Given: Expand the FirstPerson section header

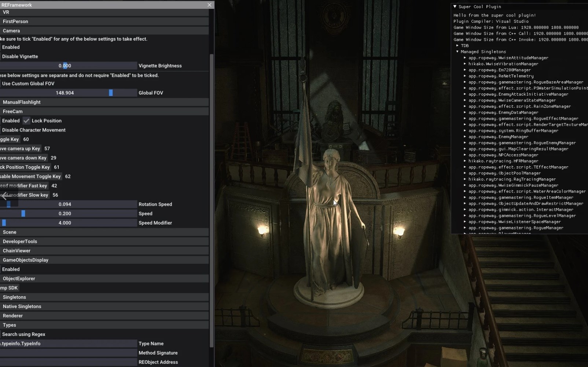Looking at the screenshot, I should pyautogui.click(x=104, y=21).
